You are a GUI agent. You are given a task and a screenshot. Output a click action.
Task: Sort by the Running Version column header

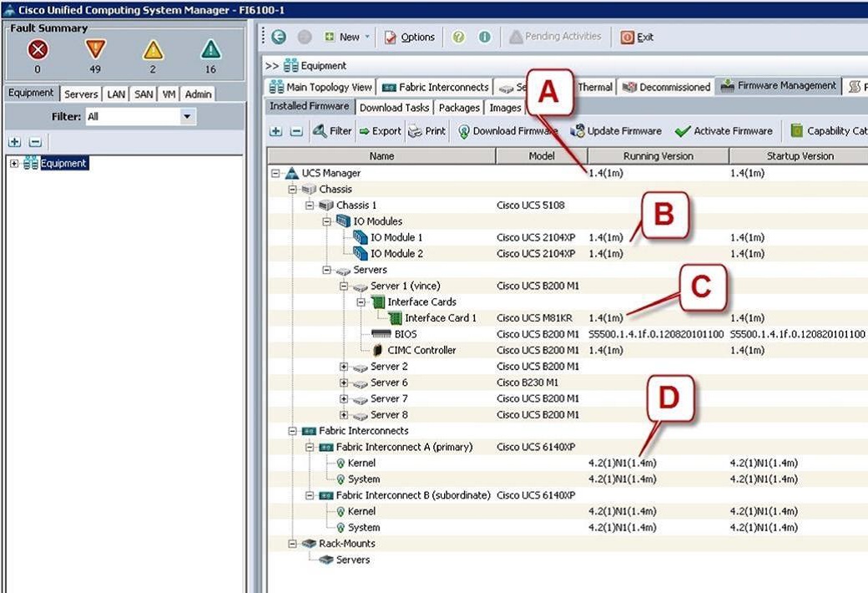point(659,156)
